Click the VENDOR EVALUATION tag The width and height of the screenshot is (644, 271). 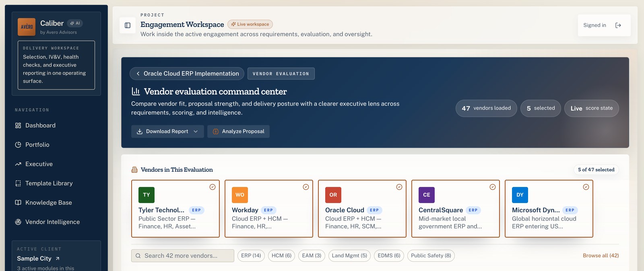coord(281,74)
